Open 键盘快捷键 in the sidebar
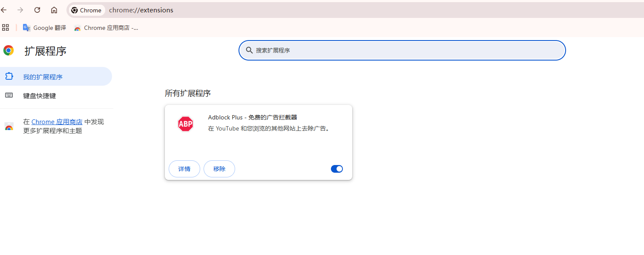The width and height of the screenshot is (644, 255). (x=56, y=96)
